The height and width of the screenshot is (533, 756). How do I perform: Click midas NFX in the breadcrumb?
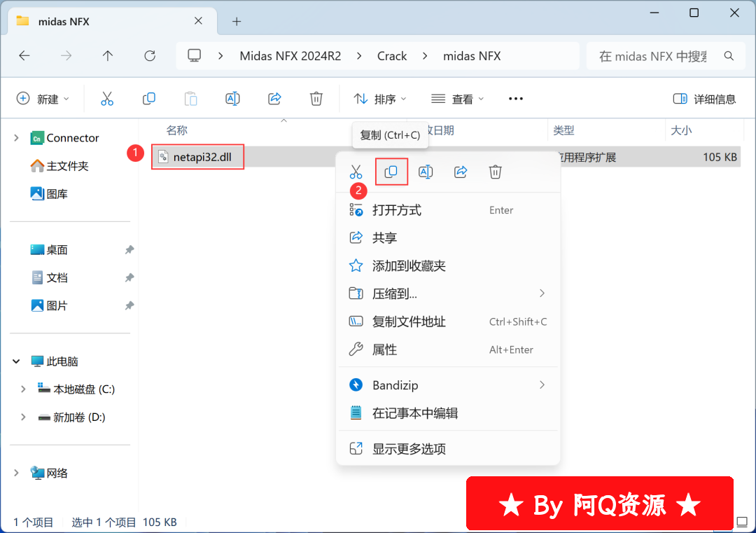(472, 56)
